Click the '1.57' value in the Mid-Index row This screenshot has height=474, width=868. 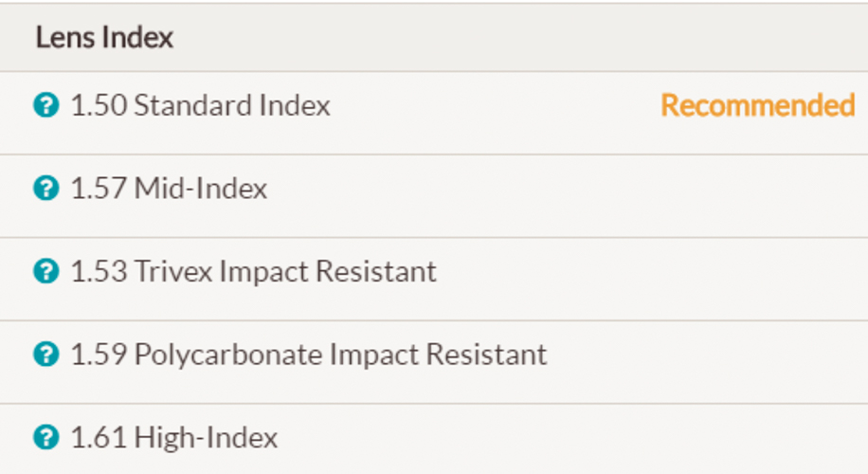(99, 189)
